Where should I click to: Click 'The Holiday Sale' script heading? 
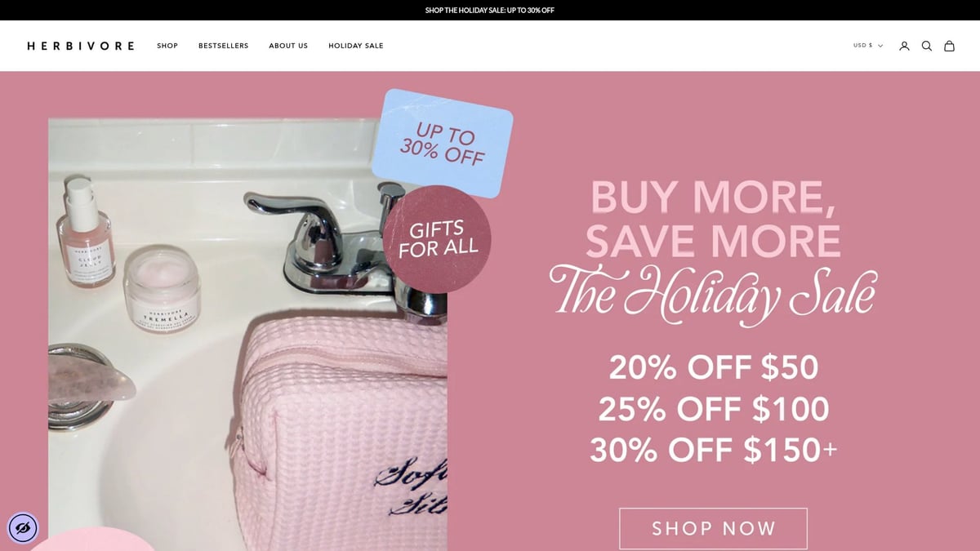pyautogui.click(x=712, y=293)
